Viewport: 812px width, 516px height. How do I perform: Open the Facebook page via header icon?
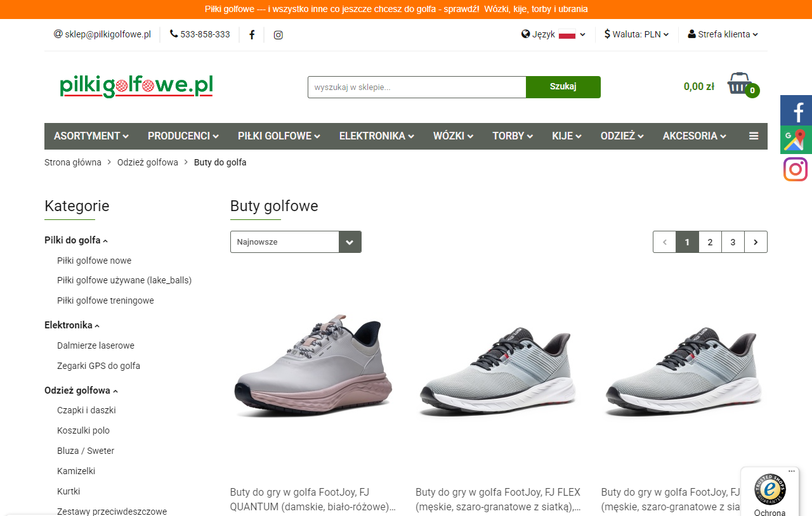click(252, 35)
